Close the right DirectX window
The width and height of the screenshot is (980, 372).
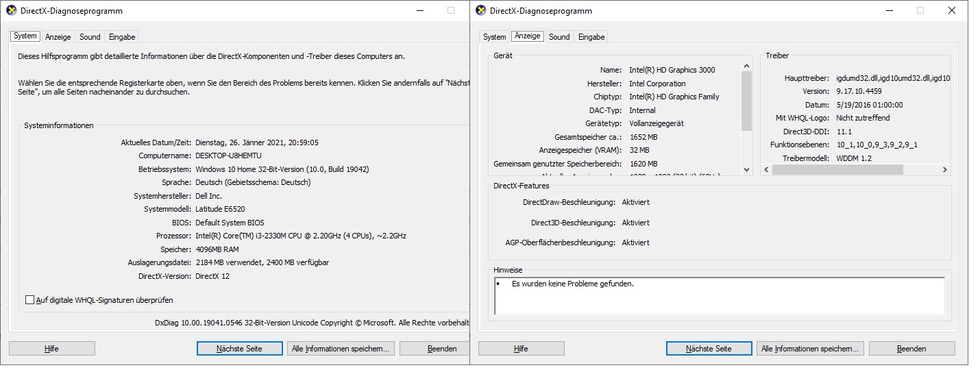click(x=952, y=11)
